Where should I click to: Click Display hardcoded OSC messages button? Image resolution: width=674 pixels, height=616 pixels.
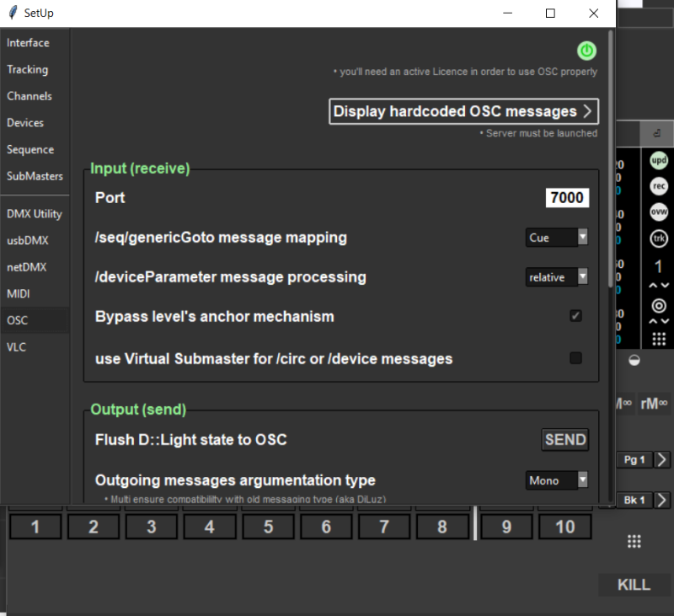tap(463, 111)
